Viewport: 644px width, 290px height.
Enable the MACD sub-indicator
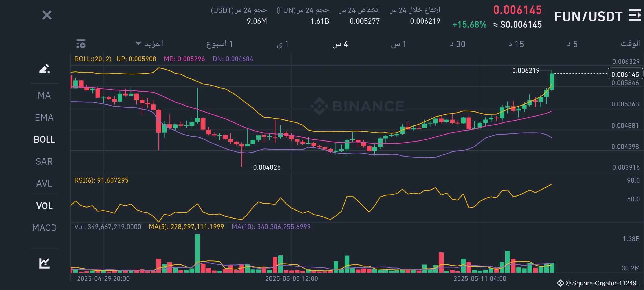pyautogui.click(x=44, y=228)
